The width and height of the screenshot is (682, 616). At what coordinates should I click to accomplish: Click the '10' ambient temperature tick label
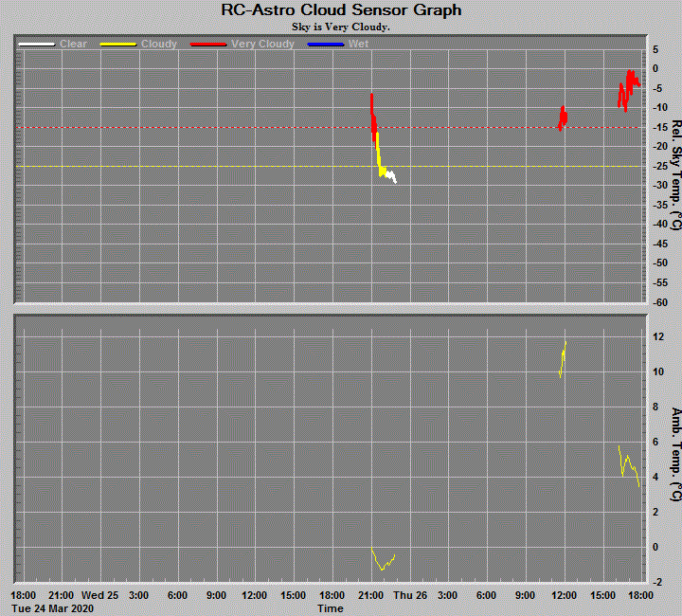point(658,371)
